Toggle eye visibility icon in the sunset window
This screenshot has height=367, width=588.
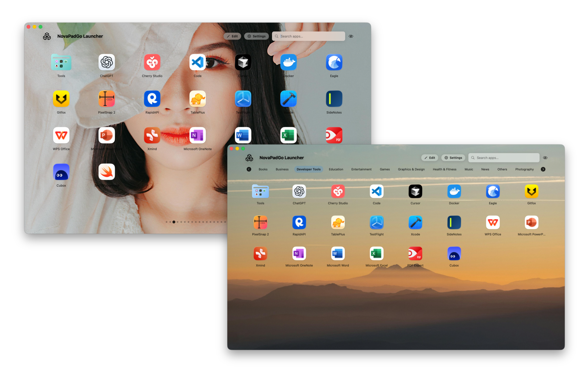[x=545, y=158]
